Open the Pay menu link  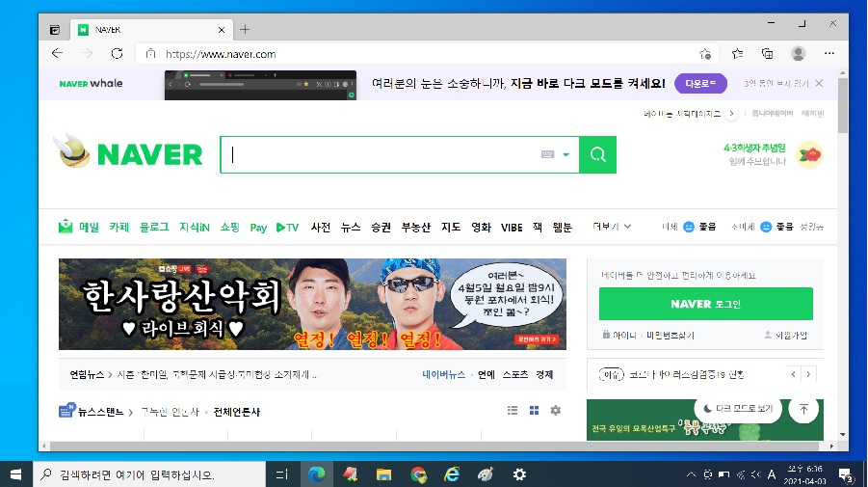[258, 228]
